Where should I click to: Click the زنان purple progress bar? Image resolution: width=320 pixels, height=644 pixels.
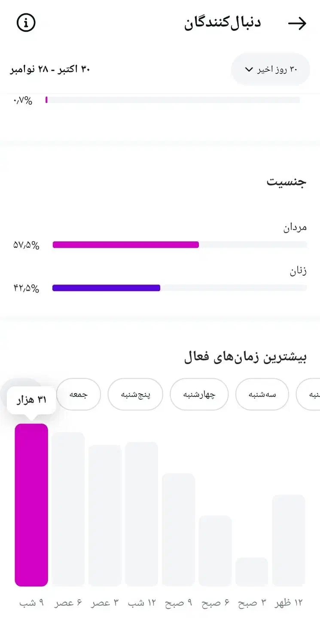[105, 288]
